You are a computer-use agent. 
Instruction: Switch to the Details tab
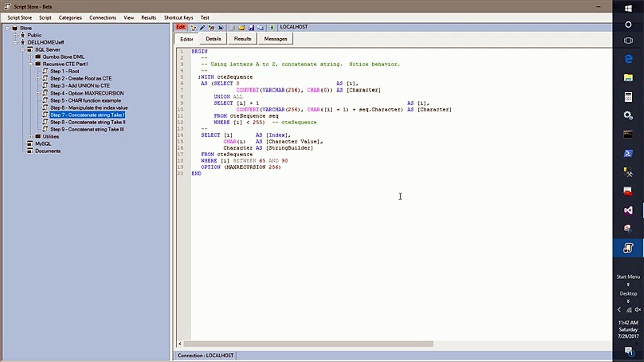(x=213, y=39)
